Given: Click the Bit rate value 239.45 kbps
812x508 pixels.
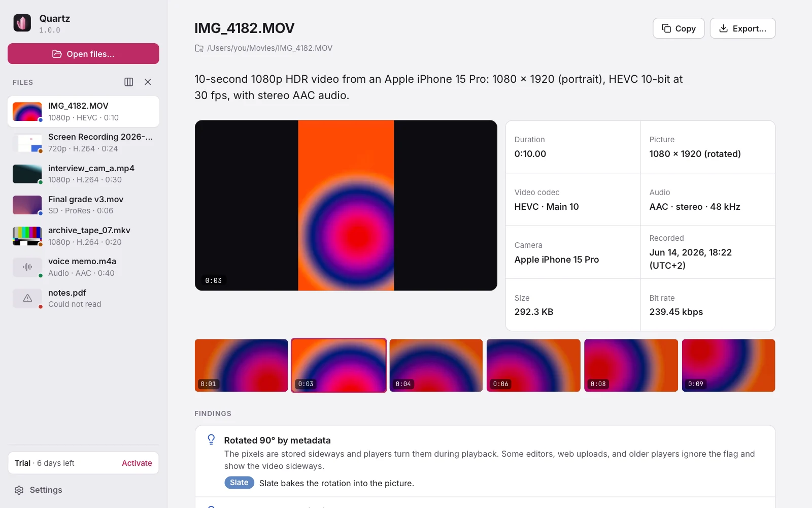Looking at the screenshot, I should (676, 312).
